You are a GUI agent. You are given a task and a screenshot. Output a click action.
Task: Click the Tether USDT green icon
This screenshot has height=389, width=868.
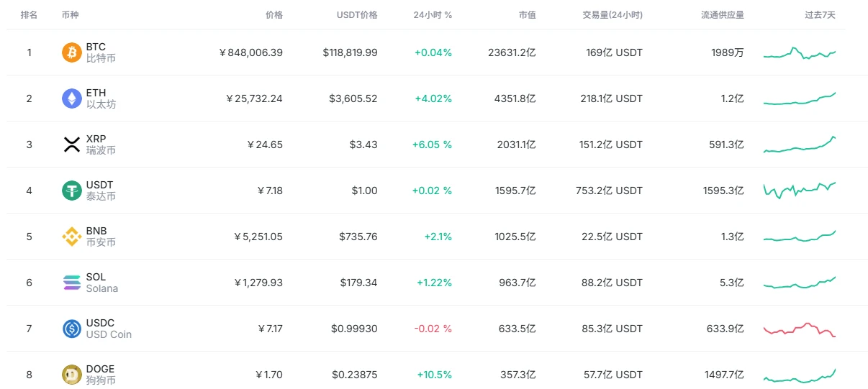[x=72, y=191]
